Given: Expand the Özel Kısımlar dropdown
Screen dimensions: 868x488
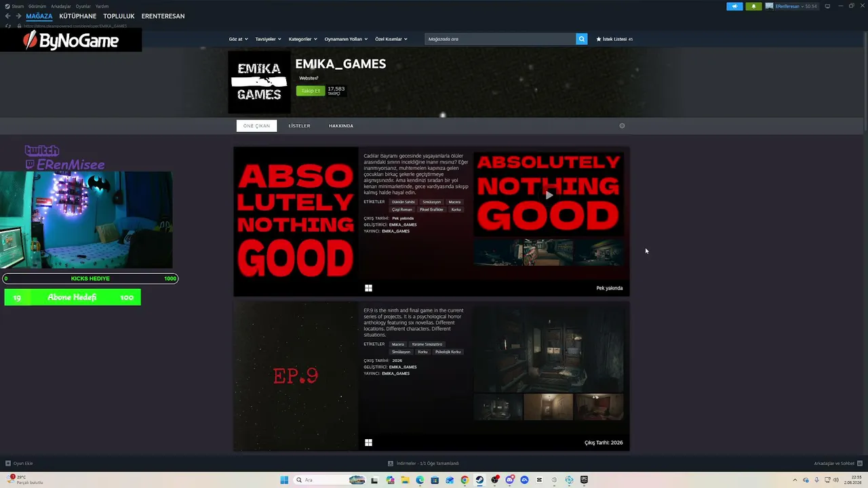Looking at the screenshot, I should tap(391, 39).
